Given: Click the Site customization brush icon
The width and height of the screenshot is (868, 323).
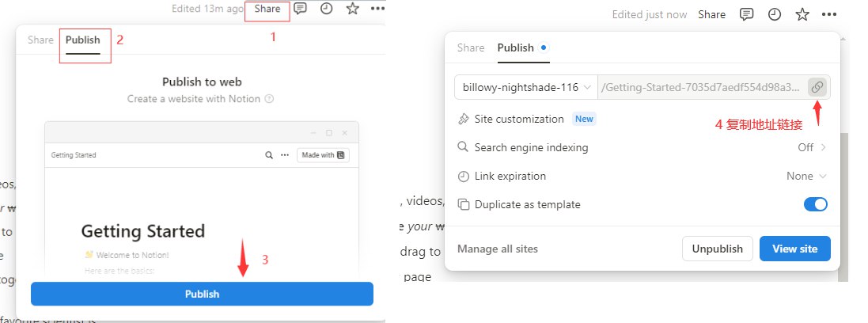Looking at the screenshot, I should [x=464, y=119].
